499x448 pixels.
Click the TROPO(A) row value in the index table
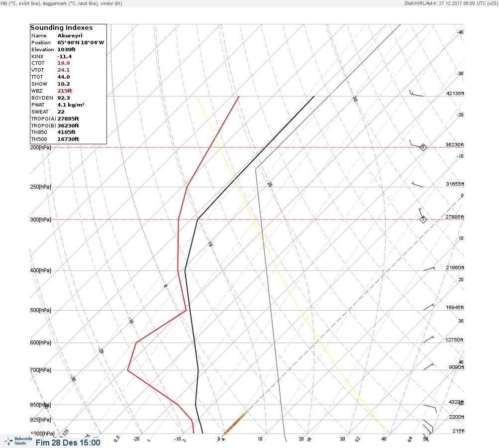[x=68, y=119]
